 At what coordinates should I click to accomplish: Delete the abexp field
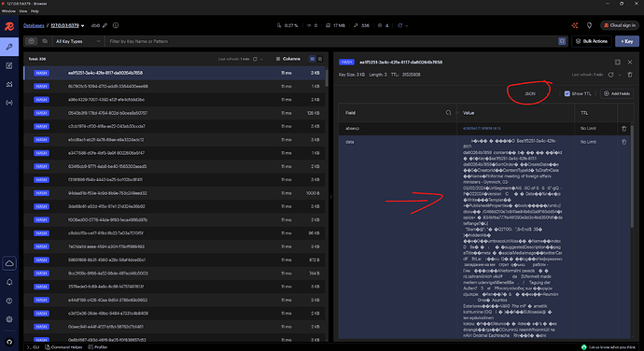(623, 129)
